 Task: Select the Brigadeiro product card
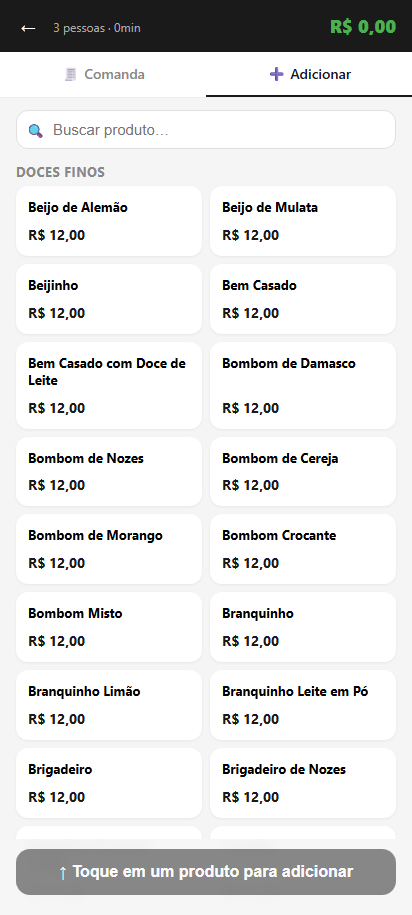(x=109, y=783)
